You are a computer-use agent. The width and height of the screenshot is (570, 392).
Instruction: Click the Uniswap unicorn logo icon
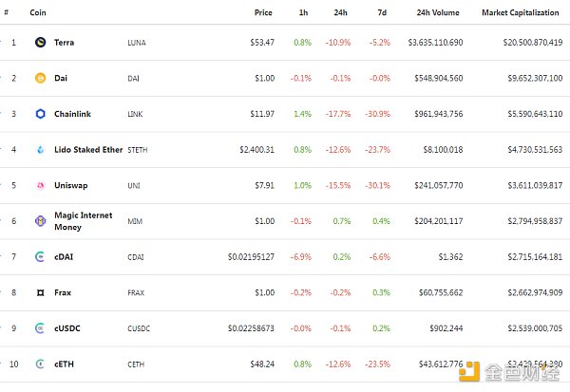40,185
